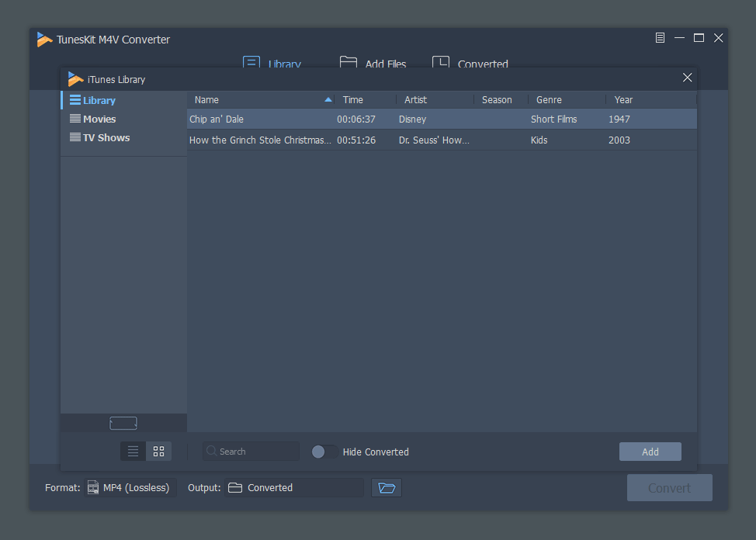
Task: Open output folder with blue folder icon
Action: click(x=387, y=488)
